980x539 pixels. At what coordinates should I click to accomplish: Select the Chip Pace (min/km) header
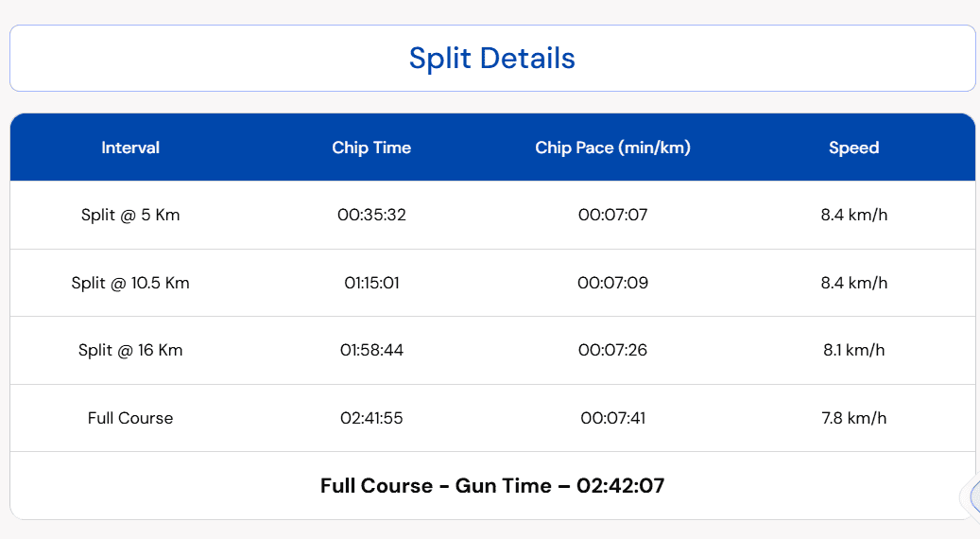pos(612,148)
